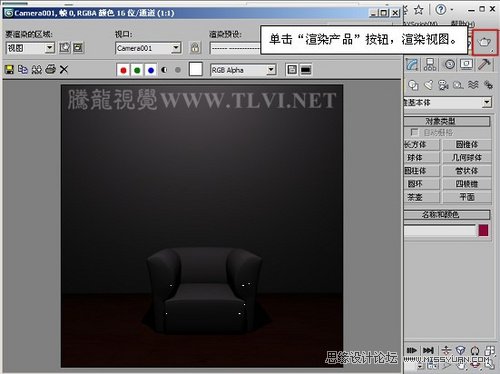Click the white color swatch in render toolbar
The image size is (500, 374).
[x=196, y=69]
